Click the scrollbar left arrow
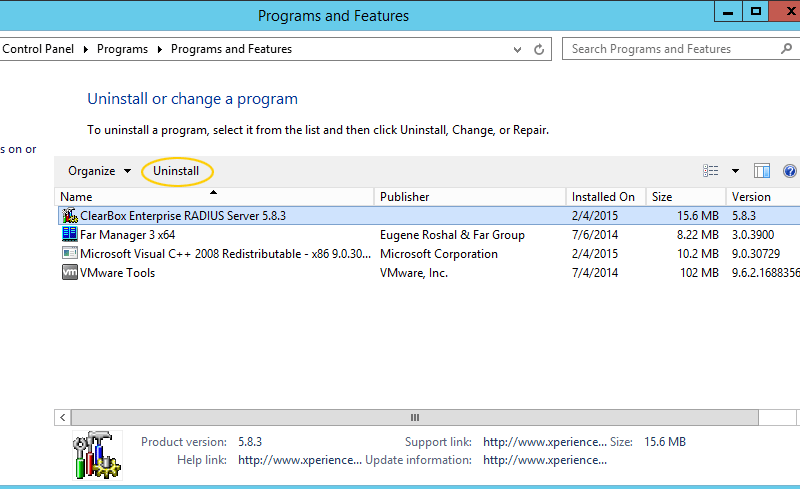This screenshot has height=489, width=800. pyautogui.click(x=63, y=418)
